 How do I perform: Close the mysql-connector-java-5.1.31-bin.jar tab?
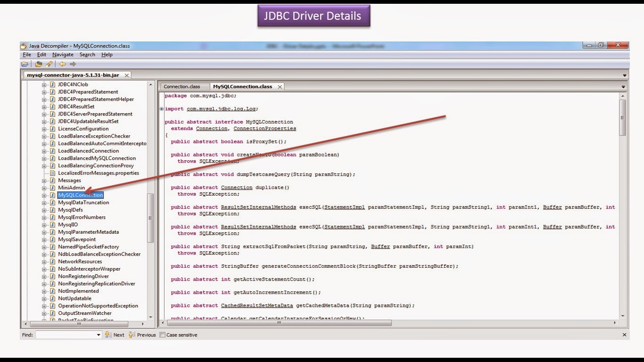coord(127,75)
